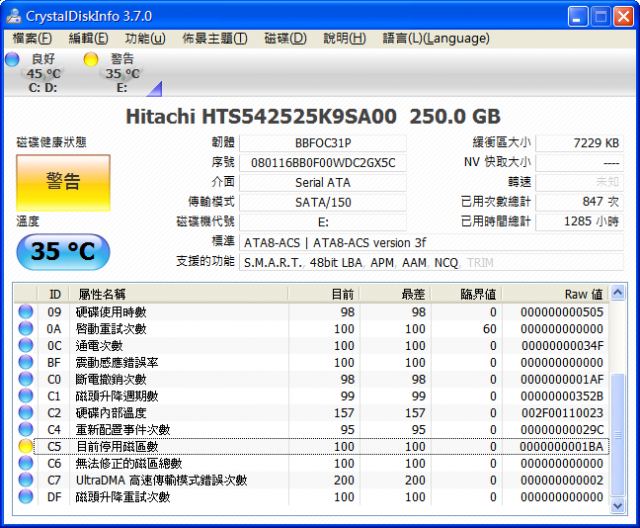Click status orb of row C6 無法修正的磁區總數

pyautogui.click(x=26, y=463)
